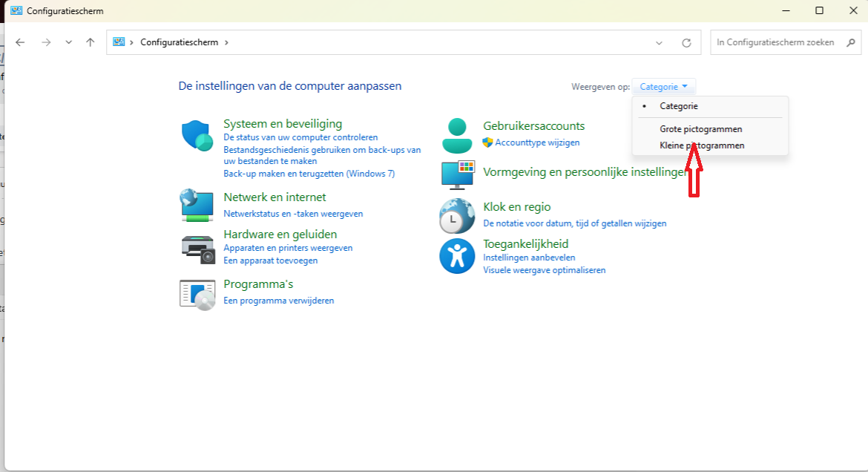Expand the Weergeven op Categorie dropdown
Image resolution: width=868 pixels, height=472 pixels.
pyautogui.click(x=664, y=87)
